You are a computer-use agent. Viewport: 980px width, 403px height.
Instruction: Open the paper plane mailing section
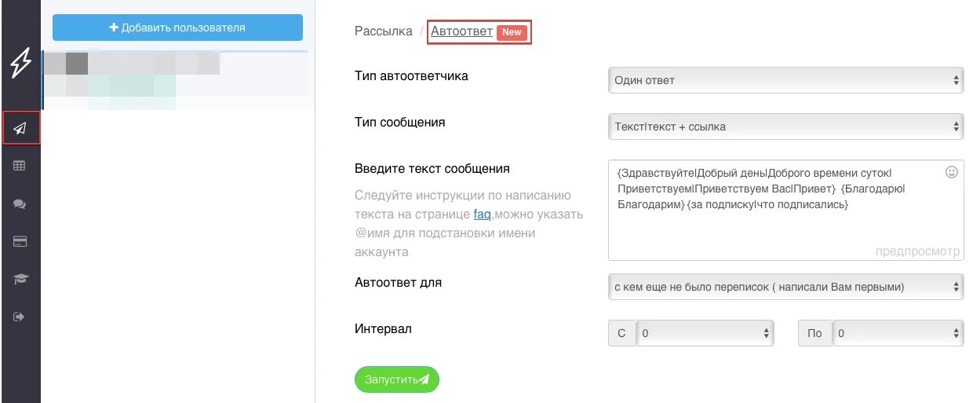20,128
